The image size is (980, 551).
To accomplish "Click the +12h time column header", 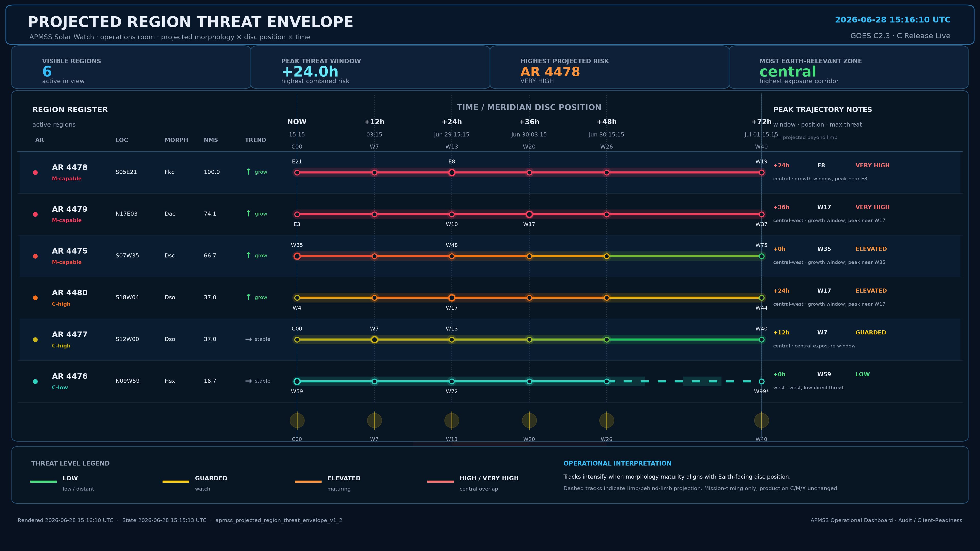I will tap(374, 122).
